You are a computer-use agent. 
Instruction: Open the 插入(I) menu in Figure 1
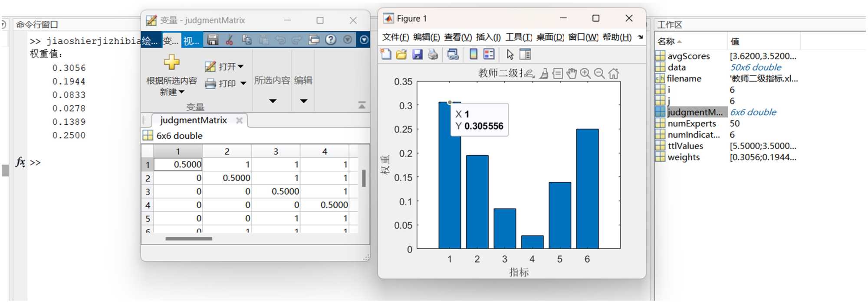click(x=488, y=37)
